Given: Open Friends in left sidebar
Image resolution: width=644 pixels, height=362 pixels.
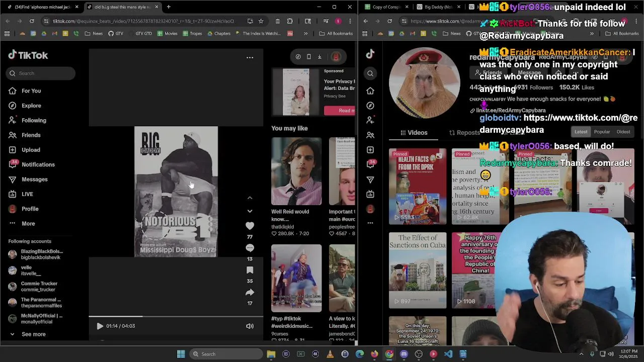Looking at the screenshot, I should pos(25,135).
